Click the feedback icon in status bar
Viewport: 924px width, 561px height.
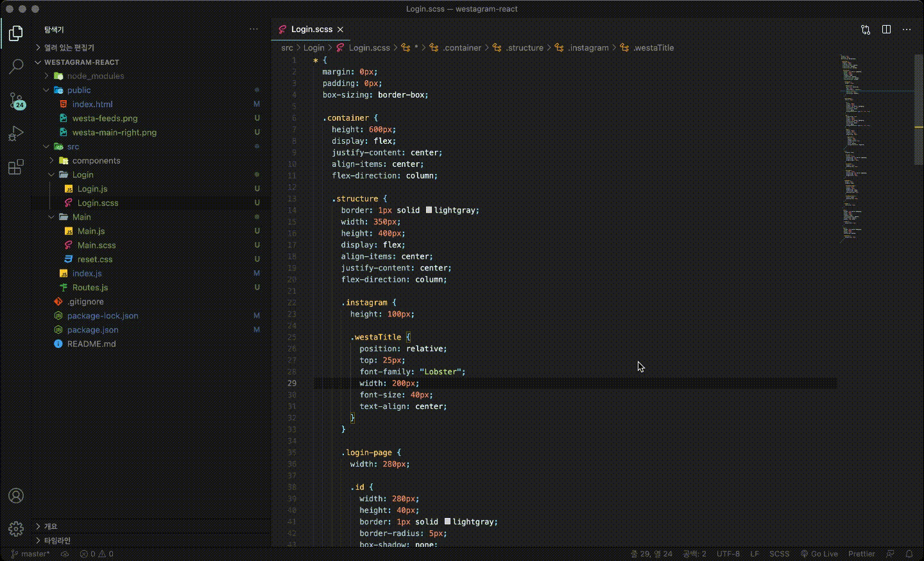point(890,554)
